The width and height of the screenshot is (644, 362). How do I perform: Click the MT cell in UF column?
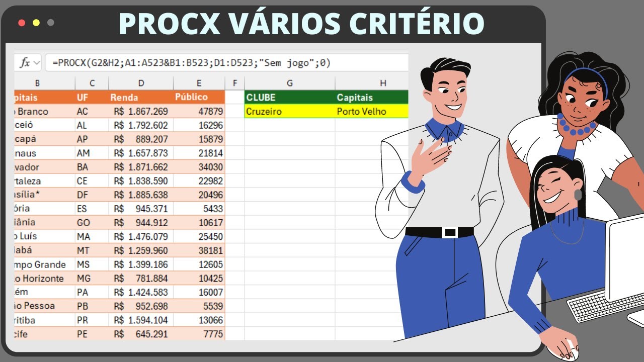pyautogui.click(x=92, y=250)
